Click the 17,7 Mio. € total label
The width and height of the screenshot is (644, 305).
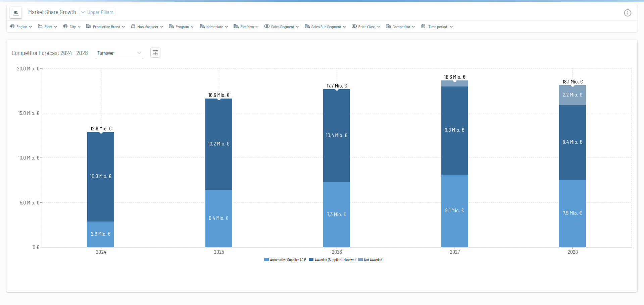pyautogui.click(x=337, y=86)
